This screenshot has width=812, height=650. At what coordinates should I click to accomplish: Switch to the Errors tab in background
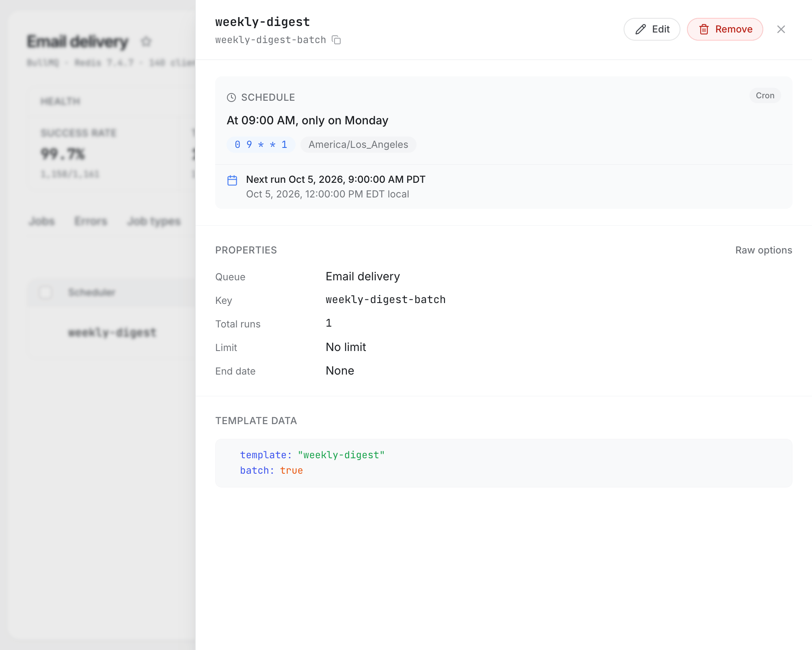(91, 221)
